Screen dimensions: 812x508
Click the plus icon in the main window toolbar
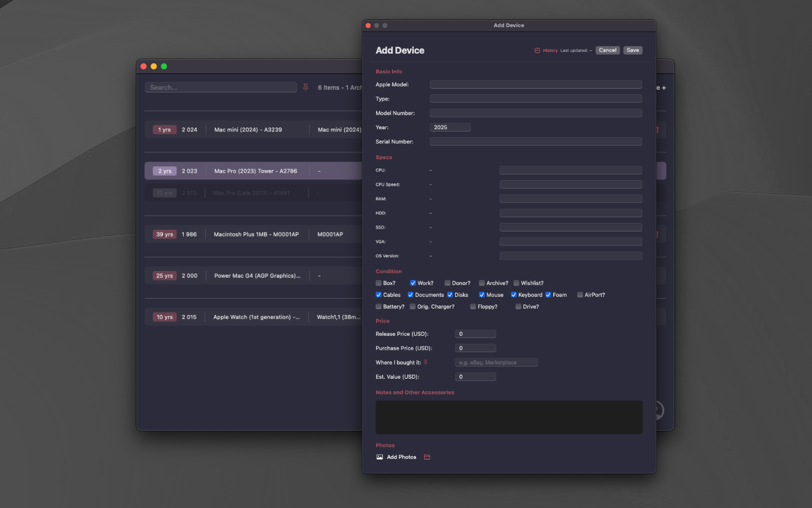coord(664,87)
